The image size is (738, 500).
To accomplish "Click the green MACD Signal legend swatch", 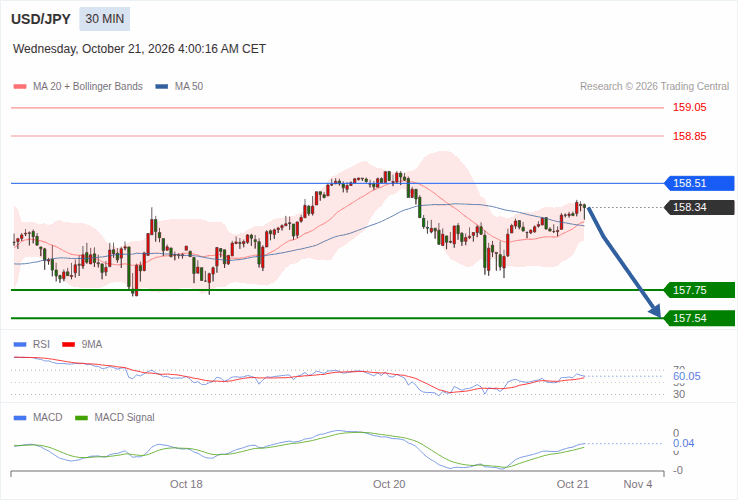I will (81, 418).
